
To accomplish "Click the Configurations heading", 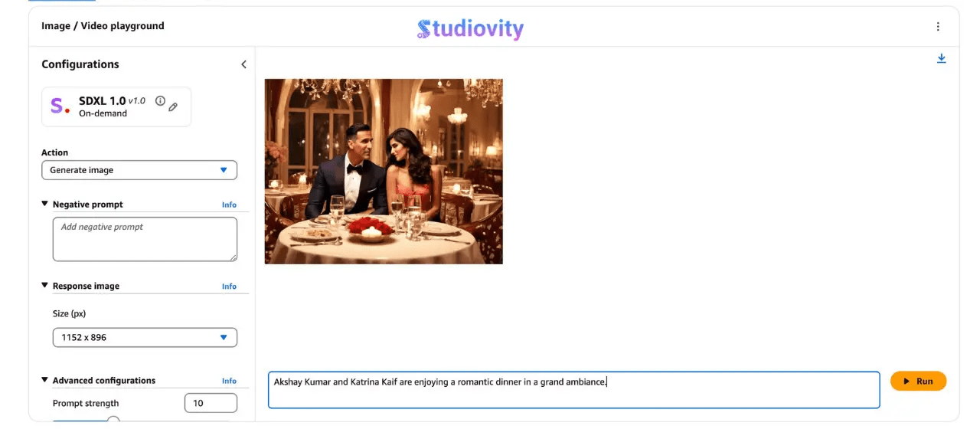I will (80, 64).
